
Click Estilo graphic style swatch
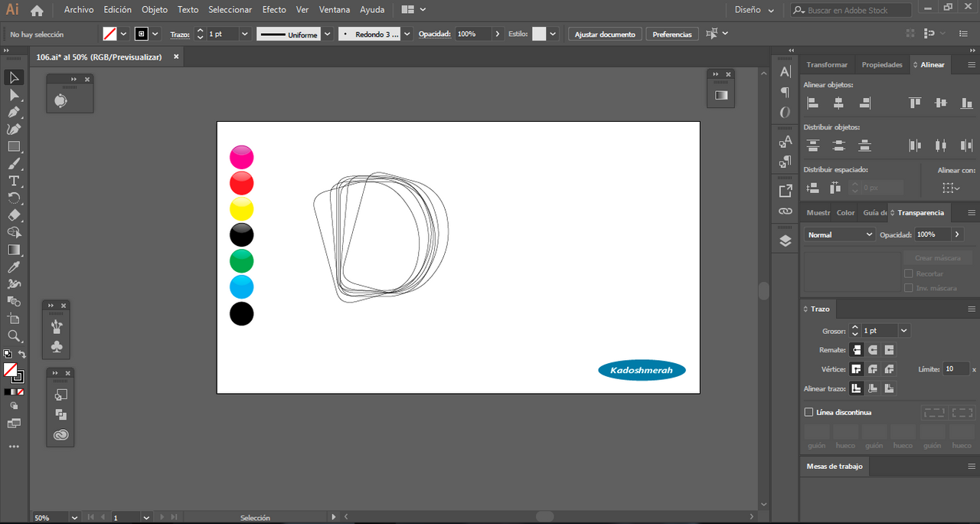coord(539,34)
